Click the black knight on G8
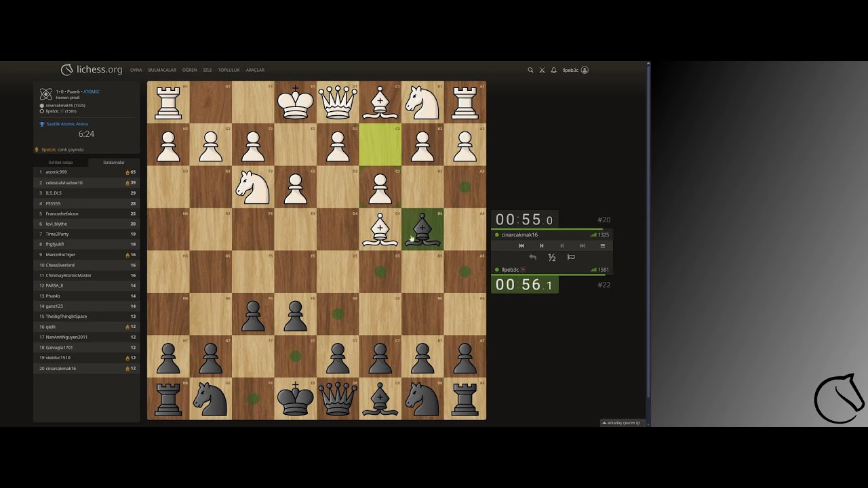 [211, 399]
